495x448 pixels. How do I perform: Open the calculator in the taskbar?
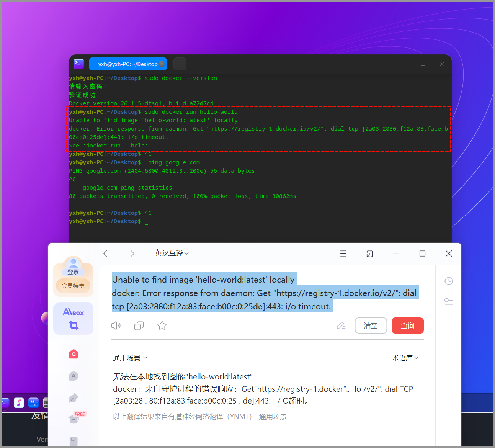pos(46,402)
